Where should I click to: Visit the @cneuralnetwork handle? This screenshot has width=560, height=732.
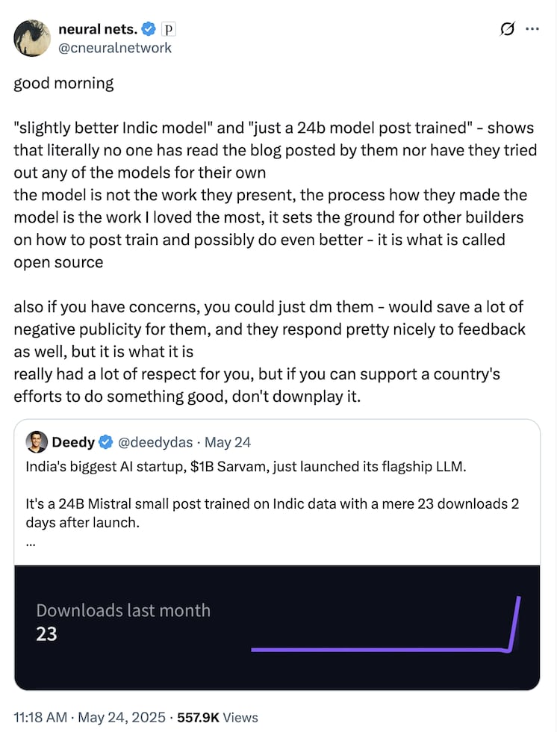[x=115, y=48]
